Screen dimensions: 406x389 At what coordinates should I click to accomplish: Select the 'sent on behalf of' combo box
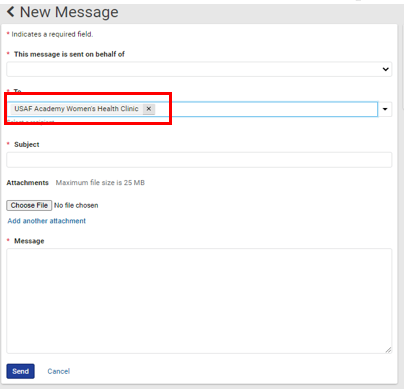click(x=199, y=69)
